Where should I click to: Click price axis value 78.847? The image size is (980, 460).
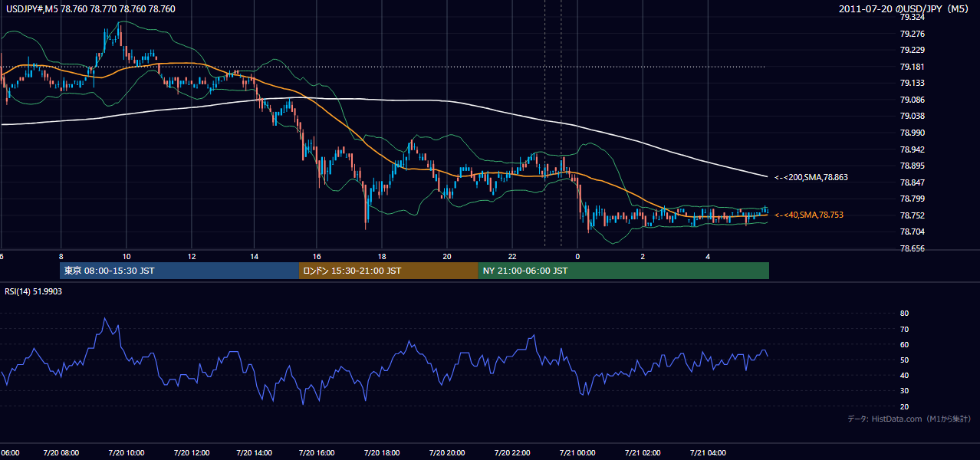tap(912, 182)
